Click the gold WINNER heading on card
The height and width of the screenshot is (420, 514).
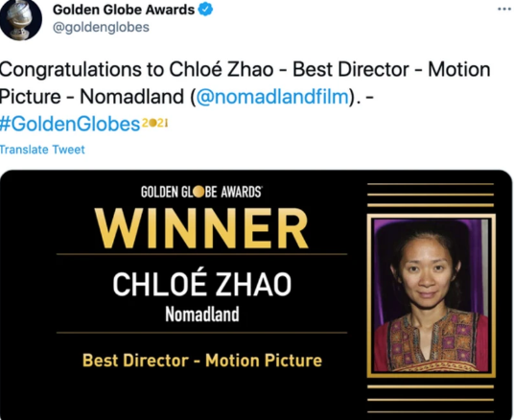(201, 228)
